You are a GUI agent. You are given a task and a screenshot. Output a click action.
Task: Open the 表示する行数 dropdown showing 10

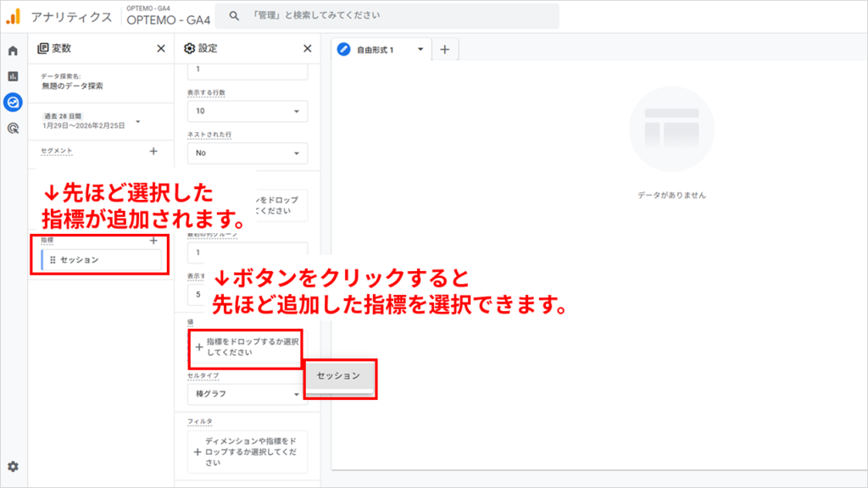coord(247,111)
